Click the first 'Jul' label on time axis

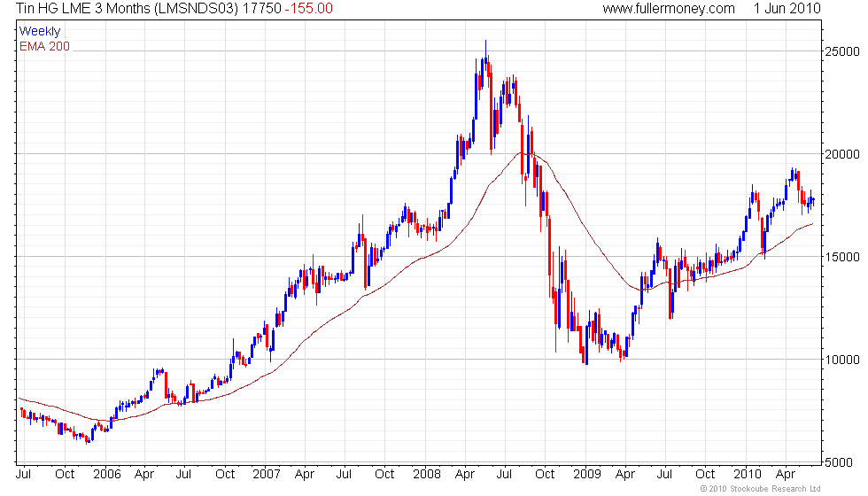click(23, 474)
